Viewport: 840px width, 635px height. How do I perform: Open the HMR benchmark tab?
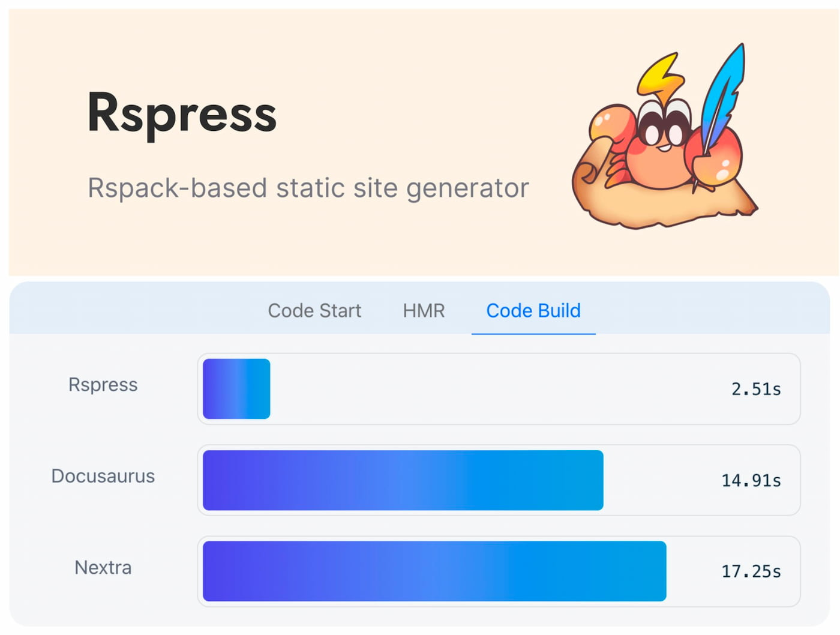pos(424,310)
